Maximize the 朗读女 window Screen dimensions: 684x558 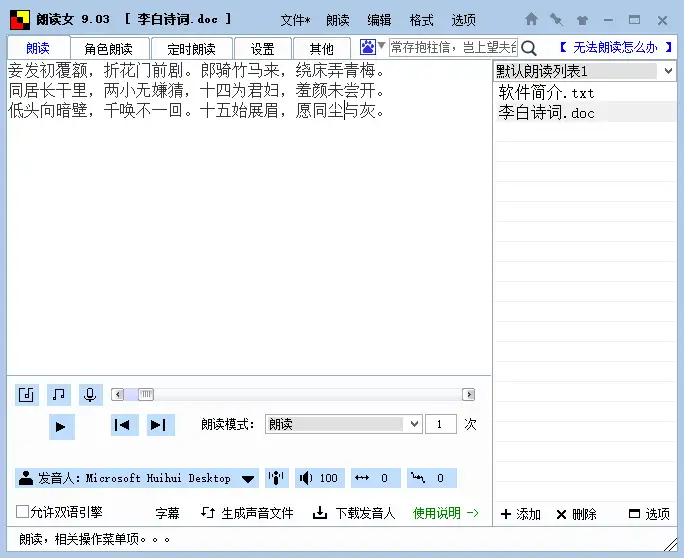634,20
